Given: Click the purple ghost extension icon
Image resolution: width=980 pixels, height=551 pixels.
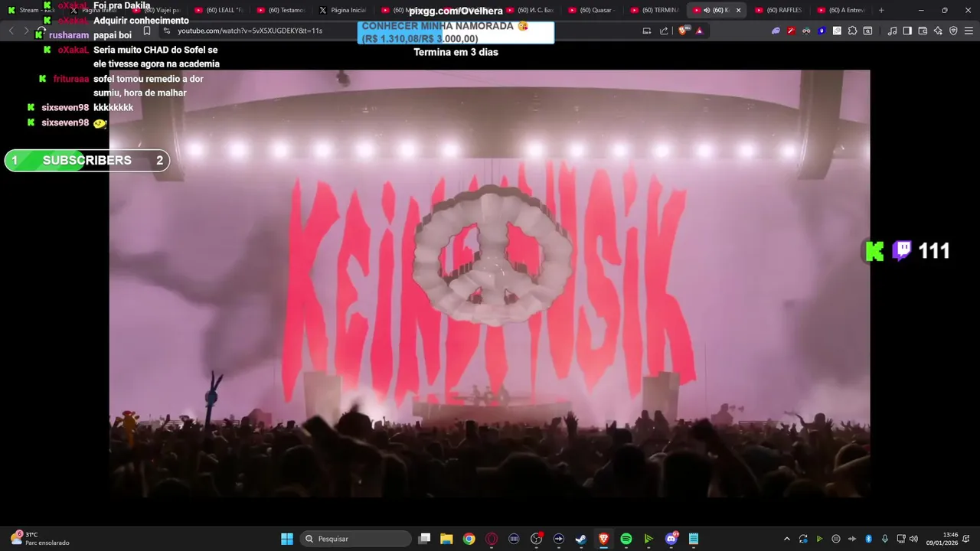Looking at the screenshot, I should (x=776, y=31).
